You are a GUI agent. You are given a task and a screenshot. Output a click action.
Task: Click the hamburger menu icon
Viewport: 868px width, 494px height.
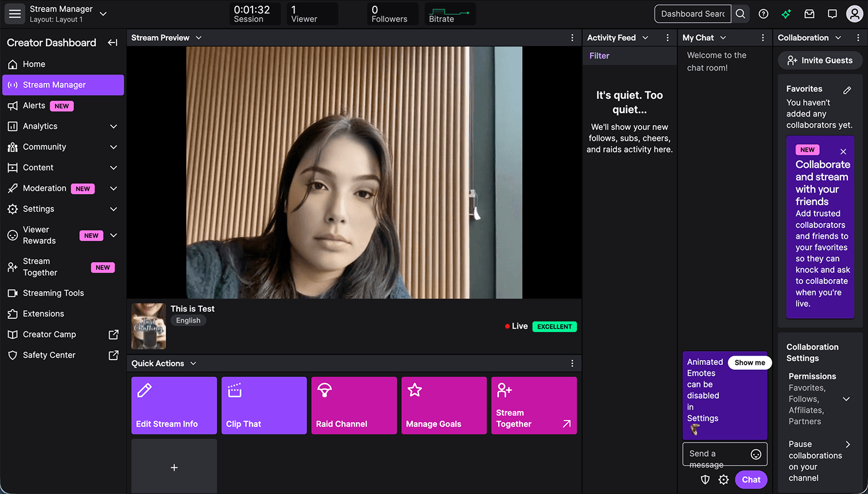pyautogui.click(x=14, y=13)
